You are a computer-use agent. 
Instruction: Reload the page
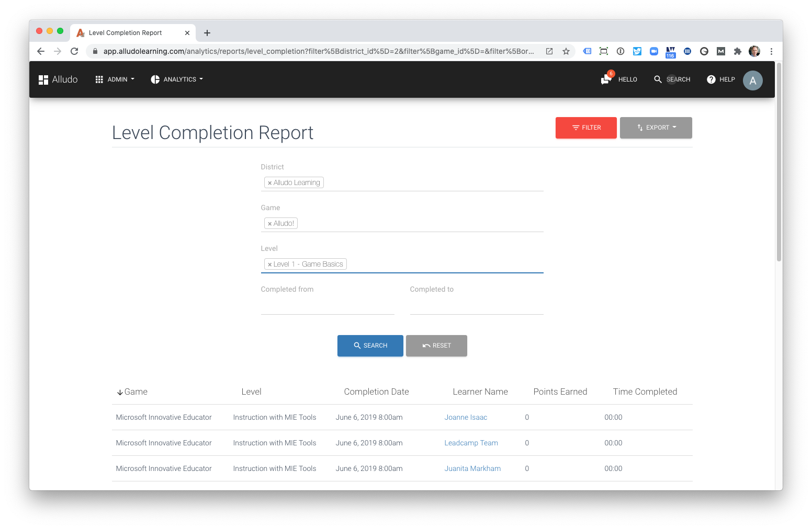(74, 51)
